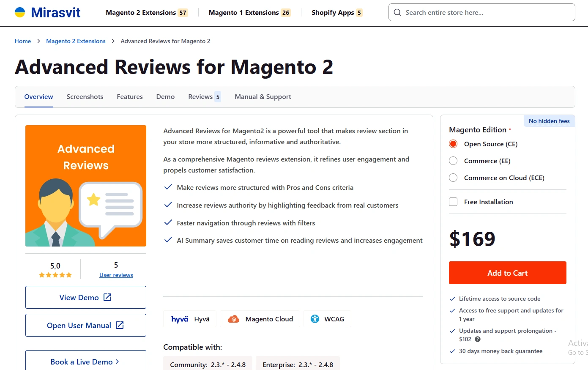Click the external-link icon on Open User Manual

[x=120, y=325]
